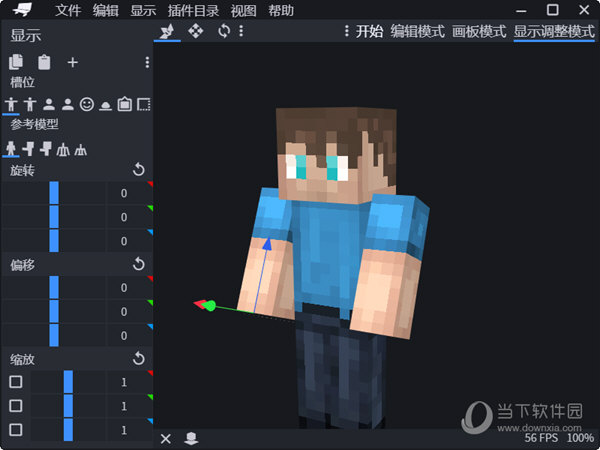Open the 编辑 menu
Image resolution: width=600 pixels, height=450 pixels.
point(106,10)
